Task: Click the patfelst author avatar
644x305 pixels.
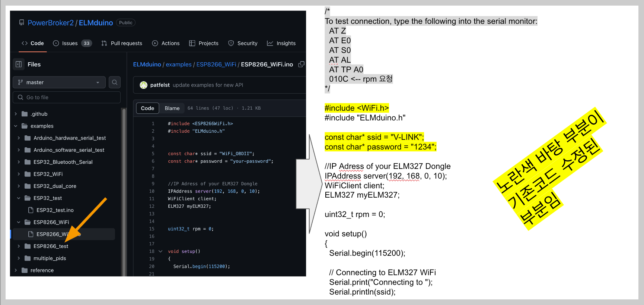Action: click(143, 85)
